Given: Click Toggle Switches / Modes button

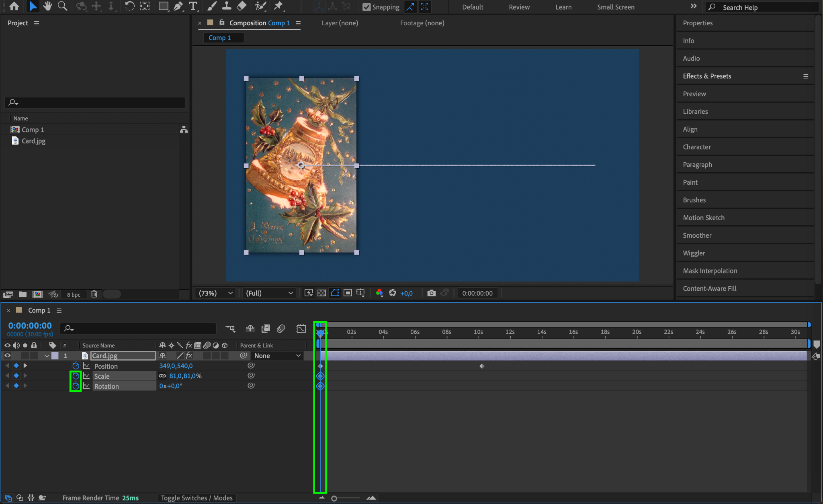Looking at the screenshot, I should click(197, 498).
